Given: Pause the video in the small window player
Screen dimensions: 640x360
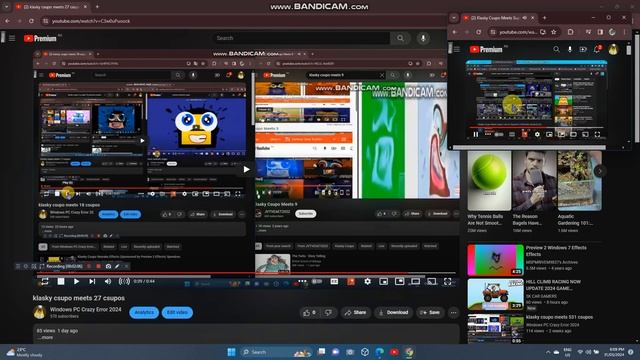Looking at the screenshot, I should point(476,134).
